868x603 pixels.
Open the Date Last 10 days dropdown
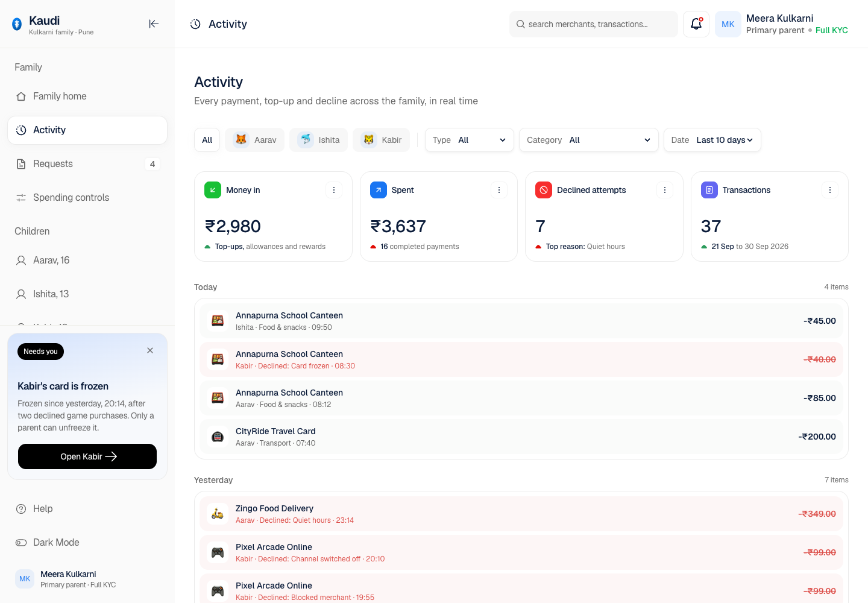click(x=712, y=140)
